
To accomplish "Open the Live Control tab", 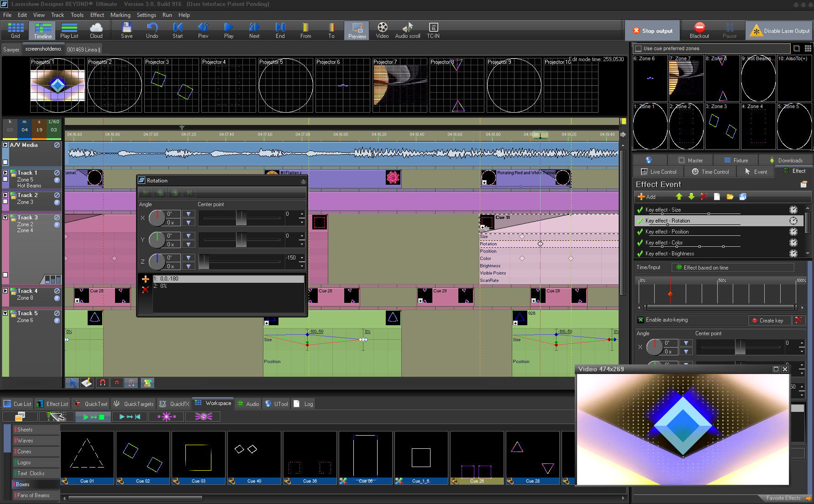I will 658,172.
